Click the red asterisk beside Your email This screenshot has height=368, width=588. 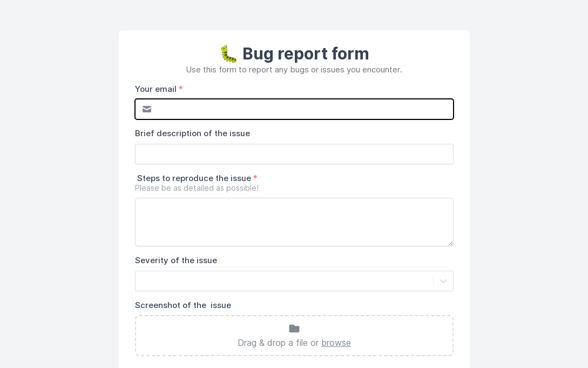181,89
